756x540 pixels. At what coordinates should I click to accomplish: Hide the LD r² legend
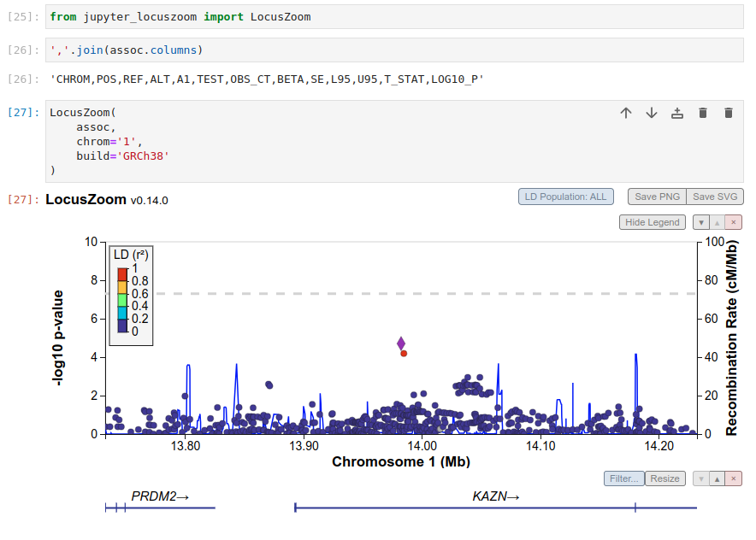click(652, 222)
